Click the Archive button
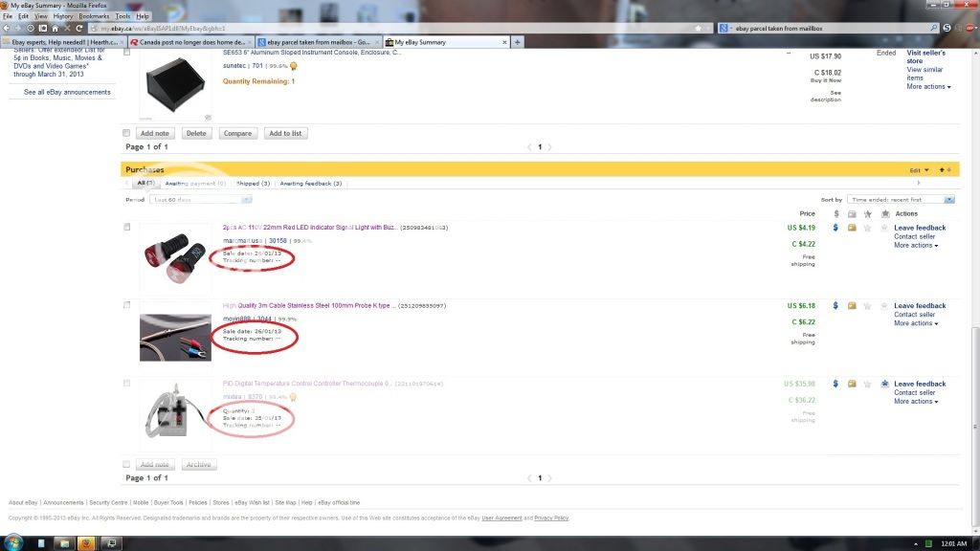Screen dimensions: 980x551 (198, 465)
